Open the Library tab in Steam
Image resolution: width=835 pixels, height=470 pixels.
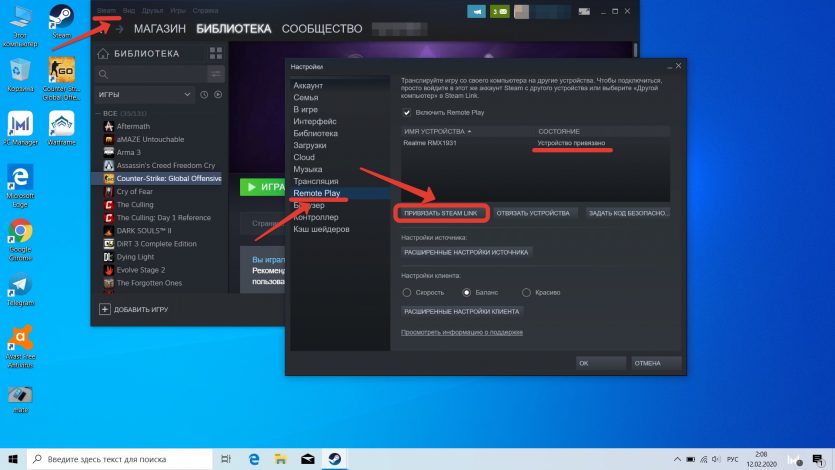pos(234,29)
